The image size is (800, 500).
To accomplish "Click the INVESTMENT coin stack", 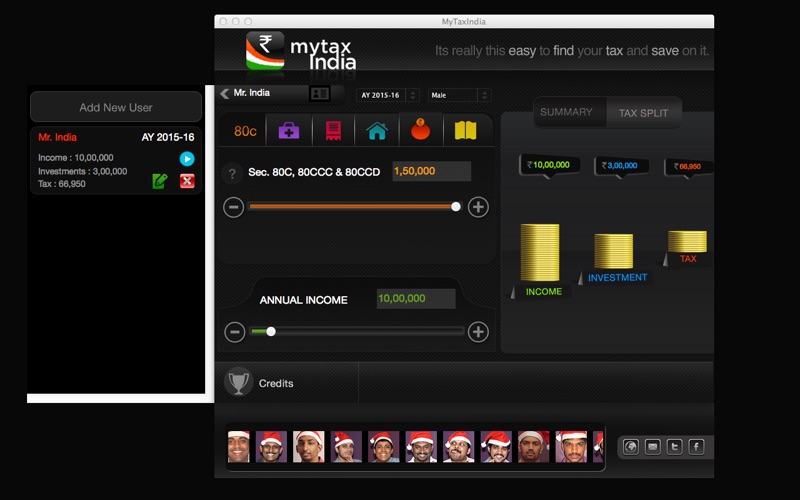I will pyautogui.click(x=613, y=251).
